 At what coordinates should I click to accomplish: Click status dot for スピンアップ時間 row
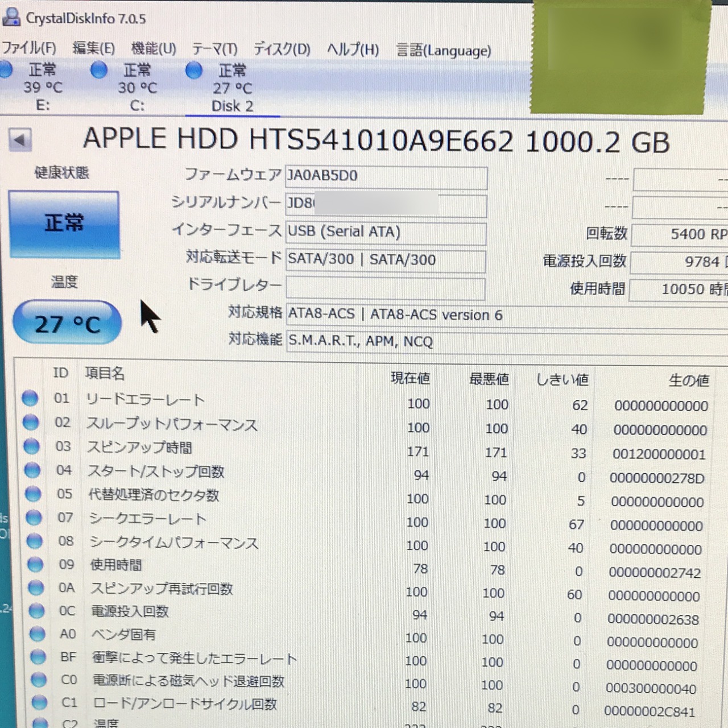tap(32, 446)
